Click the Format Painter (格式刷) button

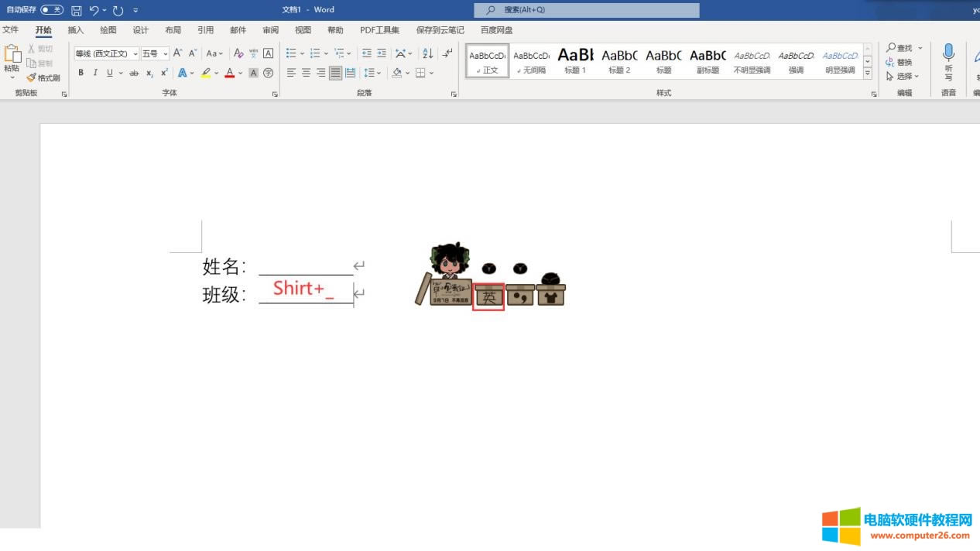(x=43, y=77)
